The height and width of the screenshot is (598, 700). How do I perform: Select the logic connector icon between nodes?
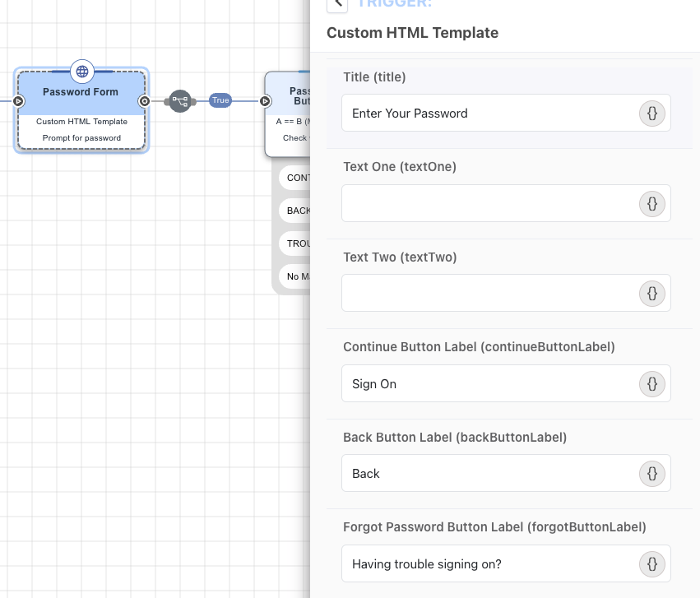pyautogui.click(x=180, y=101)
